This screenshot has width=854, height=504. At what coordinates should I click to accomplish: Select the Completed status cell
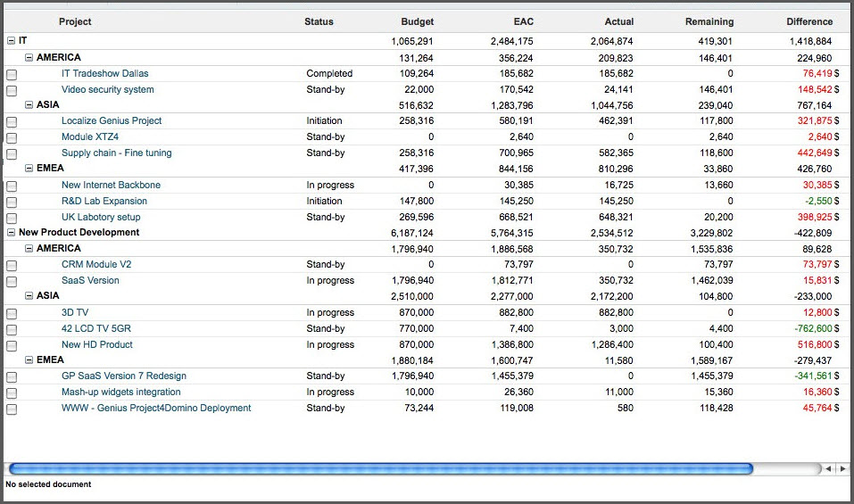[x=329, y=73]
